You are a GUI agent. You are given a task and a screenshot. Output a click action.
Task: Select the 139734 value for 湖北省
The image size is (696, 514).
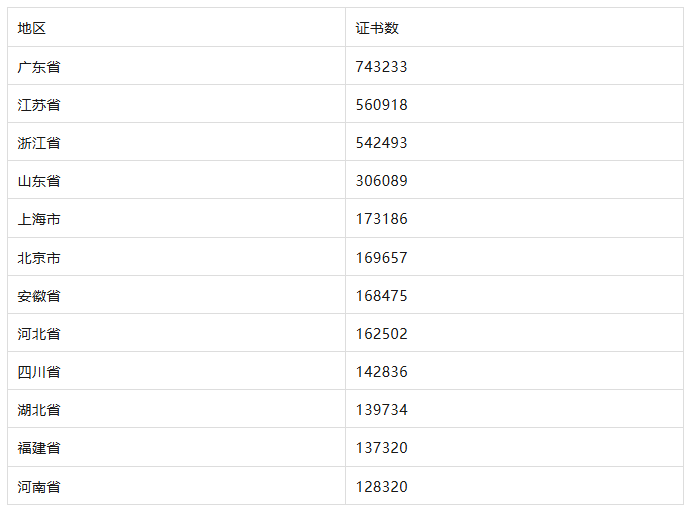pyautogui.click(x=381, y=410)
